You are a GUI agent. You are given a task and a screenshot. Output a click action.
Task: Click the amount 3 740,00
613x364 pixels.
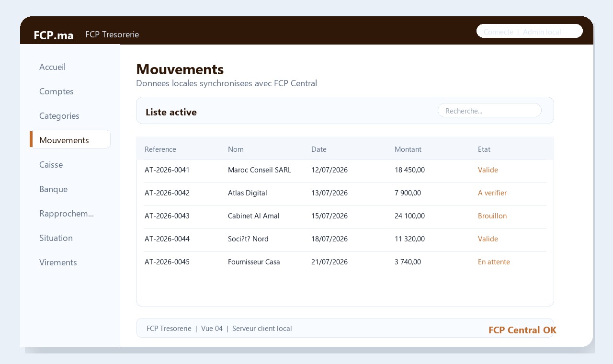[x=408, y=262]
